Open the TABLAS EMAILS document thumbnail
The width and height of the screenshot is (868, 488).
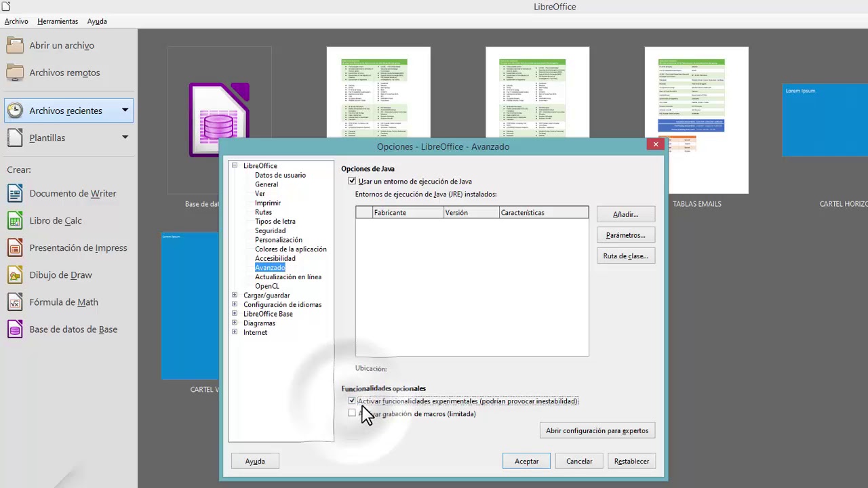(696, 120)
